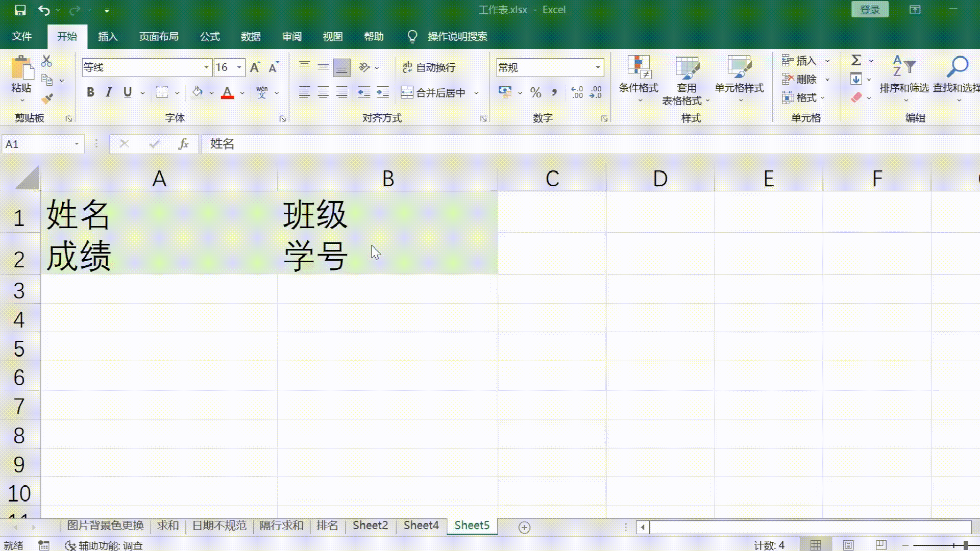The width and height of the screenshot is (980, 551).
Task: Click the Percent Style icon
Action: [x=535, y=93]
